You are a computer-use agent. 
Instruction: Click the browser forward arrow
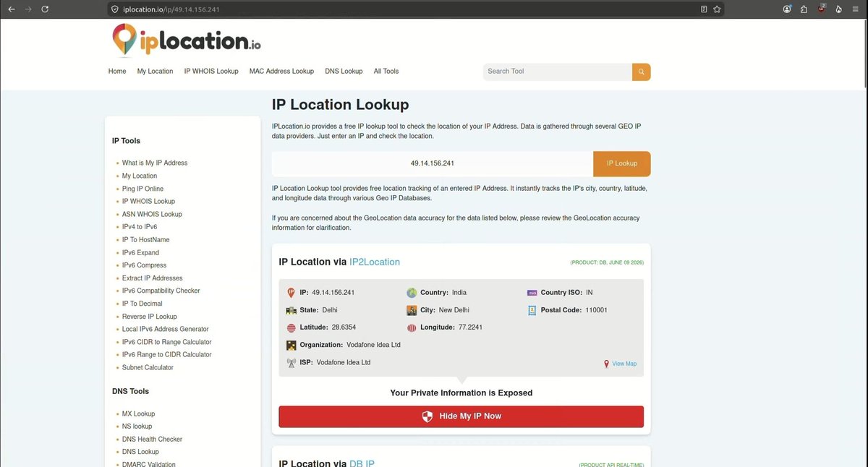(x=28, y=9)
